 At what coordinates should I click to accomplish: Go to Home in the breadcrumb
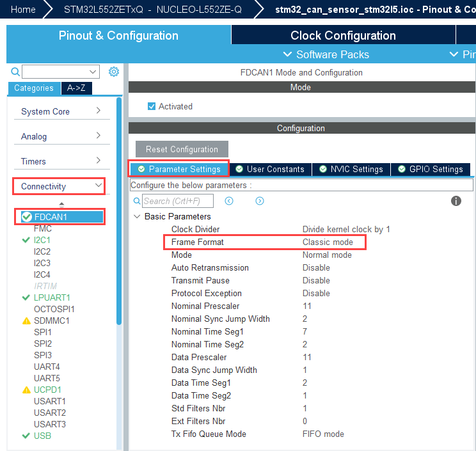23,10
